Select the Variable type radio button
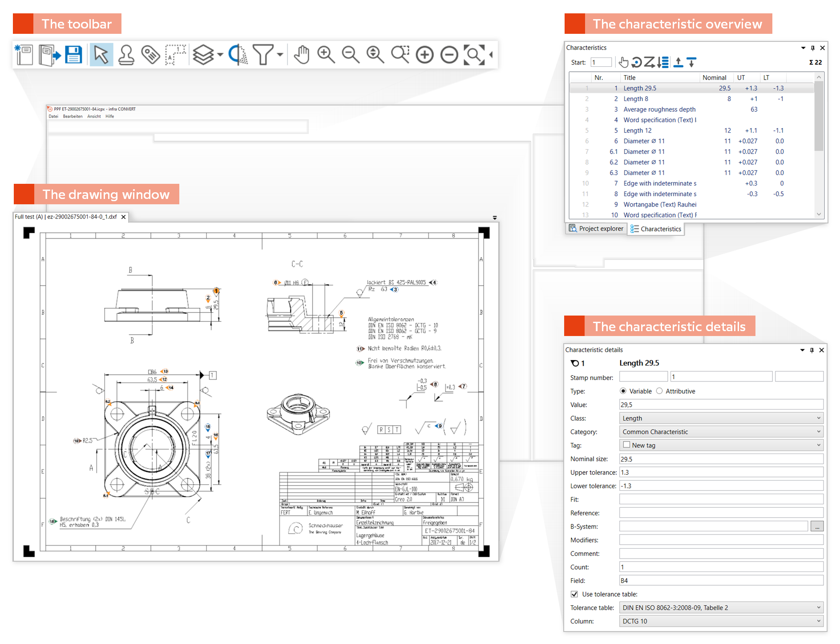Screen dimensions: 840x644 (623, 391)
